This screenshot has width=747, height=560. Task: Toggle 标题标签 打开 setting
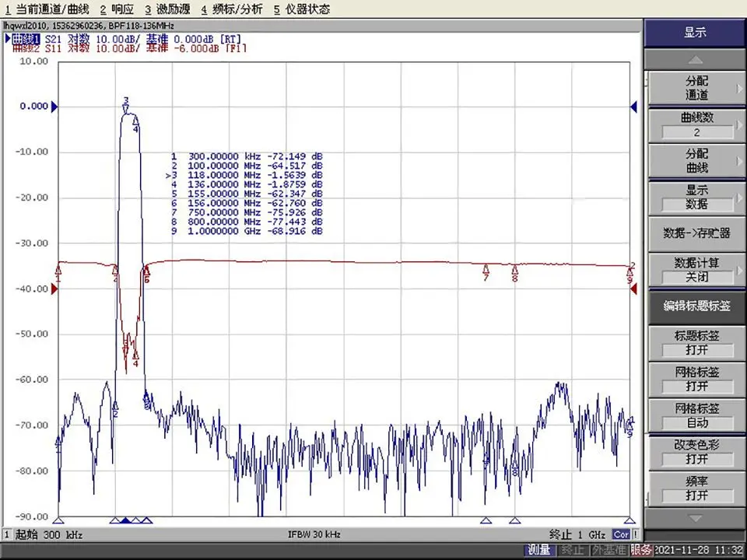(x=695, y=343)
